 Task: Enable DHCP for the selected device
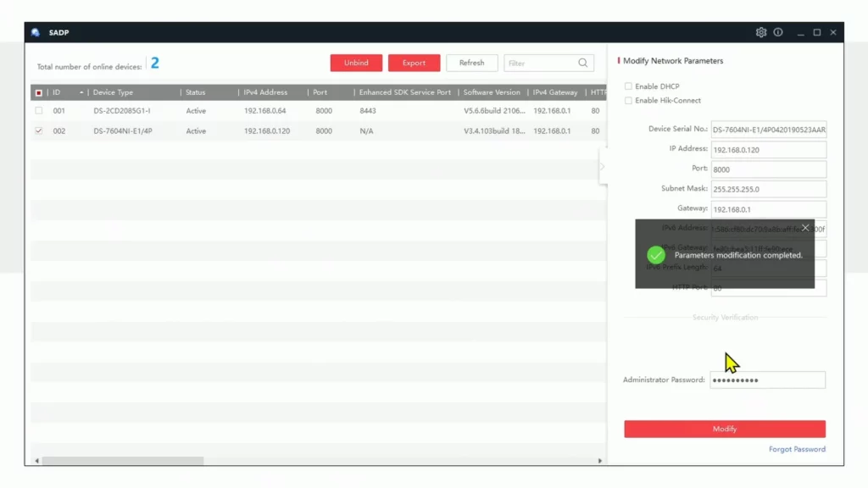(x=627, y=86)
